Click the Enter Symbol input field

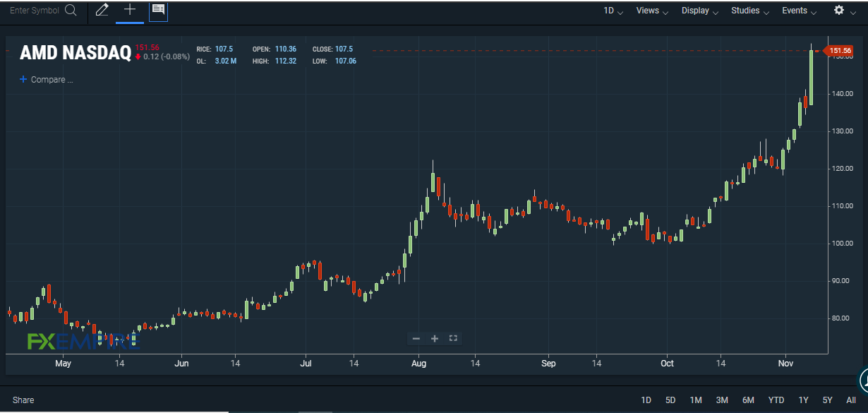[x=35, y=11]
